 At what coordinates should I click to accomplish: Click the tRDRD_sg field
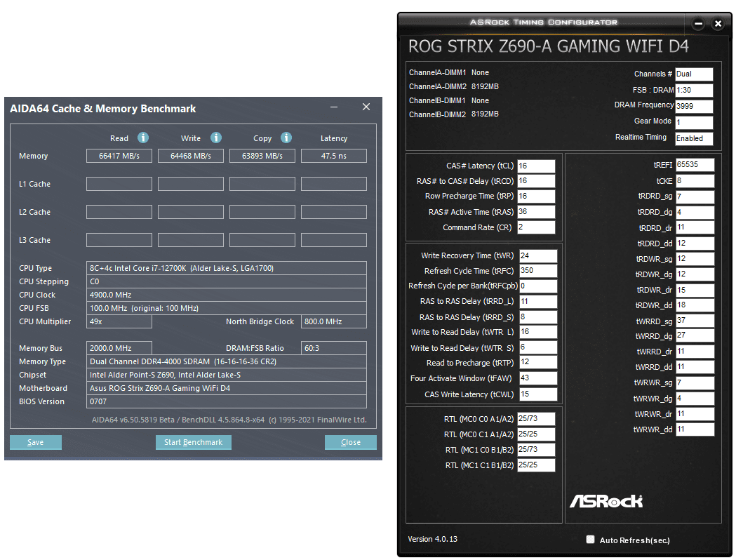click(695, 196)
